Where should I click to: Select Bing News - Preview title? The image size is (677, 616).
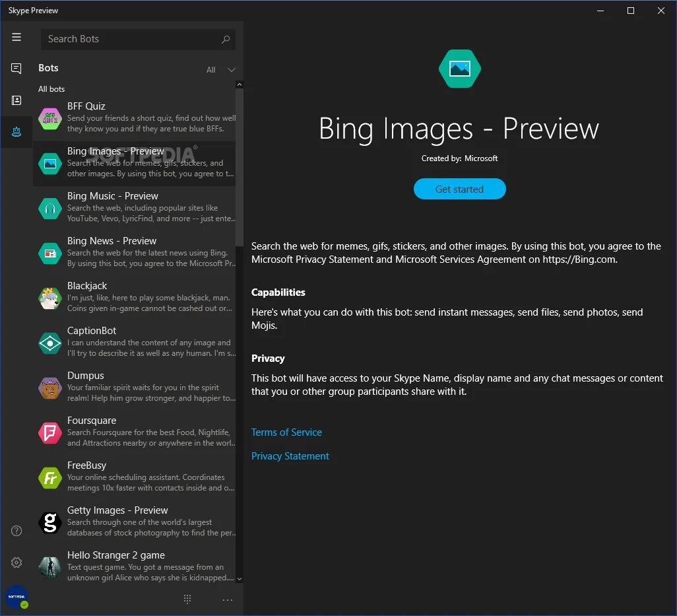(x=112, y=241)
